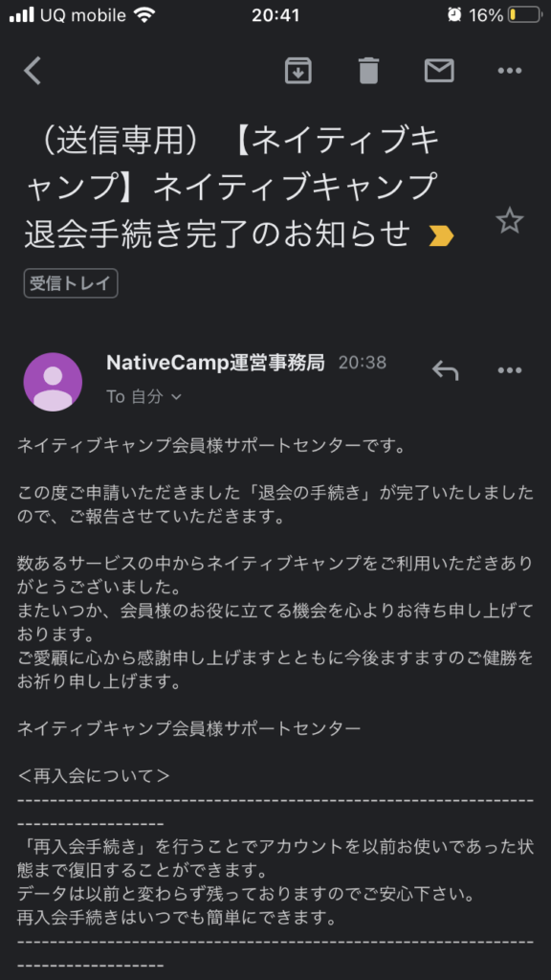
Task: Tap sender name NativeCamp運営事務局
Action: coord(215,363)
